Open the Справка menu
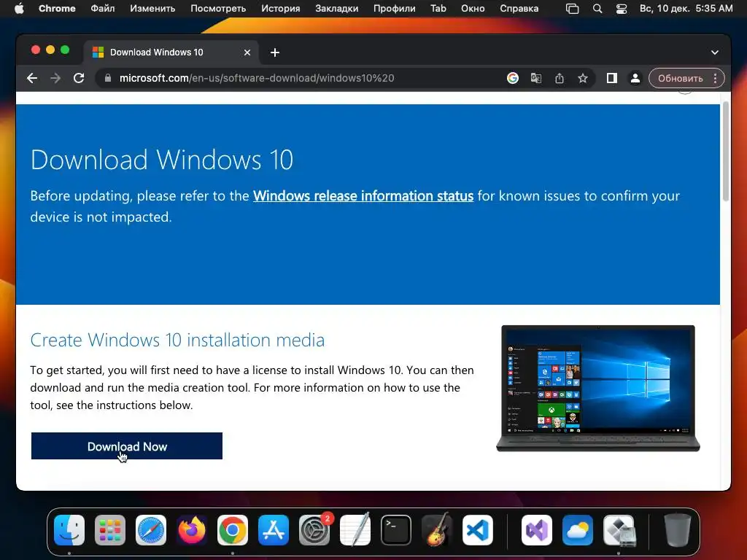Viewport: 747px width, 560px height. [519, 9]
